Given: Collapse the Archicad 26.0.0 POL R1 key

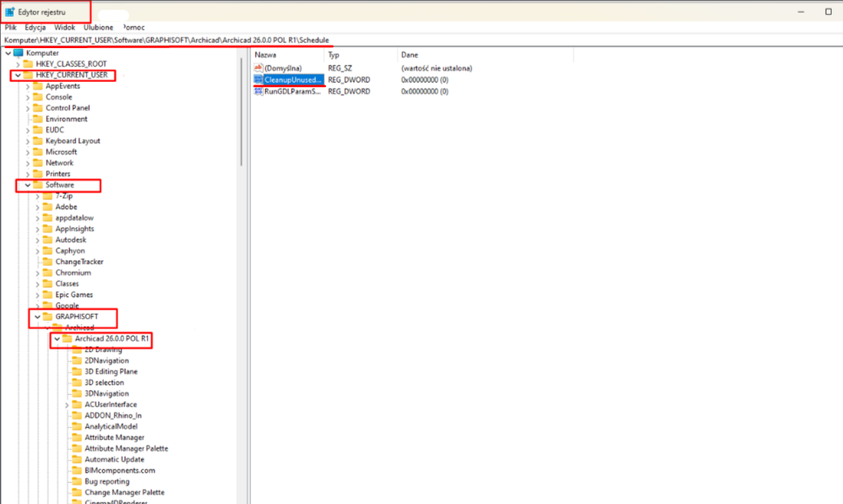Looking at the screenshot, I should pyautogui.click(x=57, y=339).
